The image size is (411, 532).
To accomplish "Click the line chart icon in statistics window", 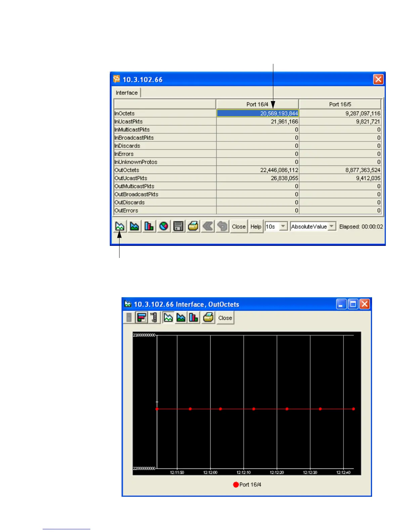I will pos(120,226).
